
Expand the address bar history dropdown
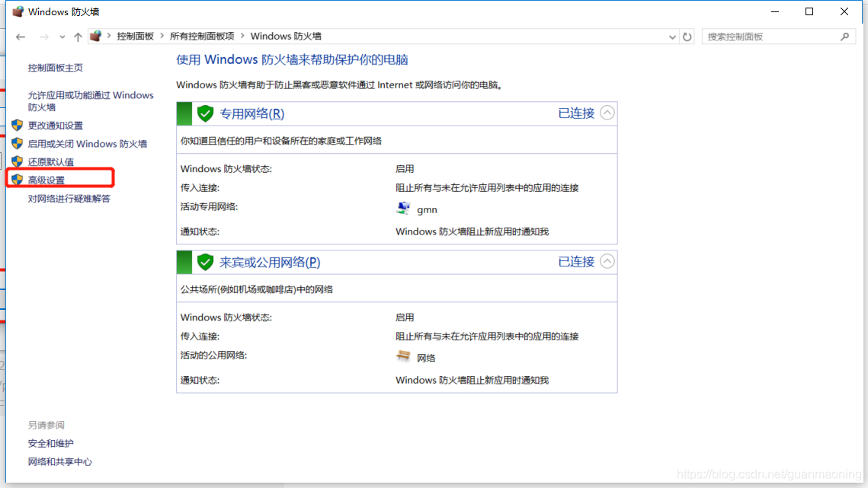[x=672, y=37]
